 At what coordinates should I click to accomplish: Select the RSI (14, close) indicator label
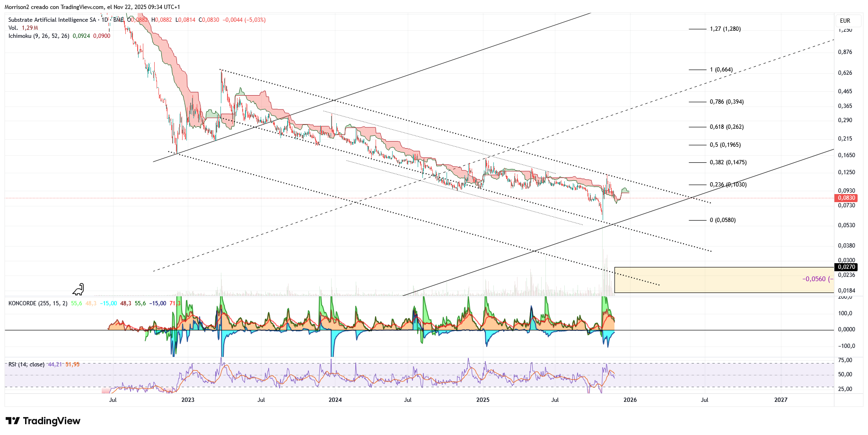(x=26, y=364)
